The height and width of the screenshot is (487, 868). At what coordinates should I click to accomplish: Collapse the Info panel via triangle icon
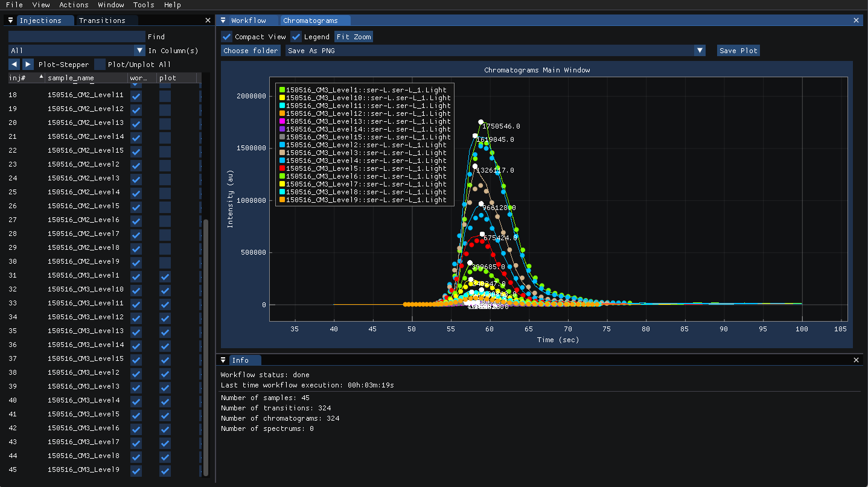(x=223, y=360)
